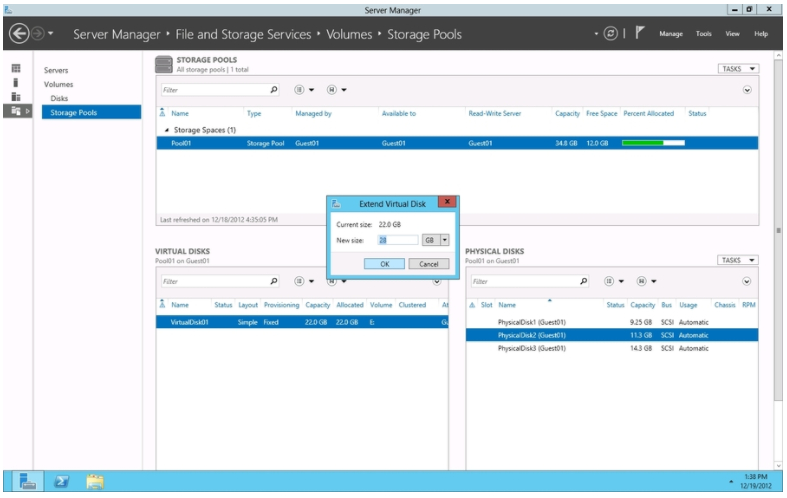Open Physical Disks list view options dropdown
Viewport: 787px width, 498px height.
coord(614,281)
